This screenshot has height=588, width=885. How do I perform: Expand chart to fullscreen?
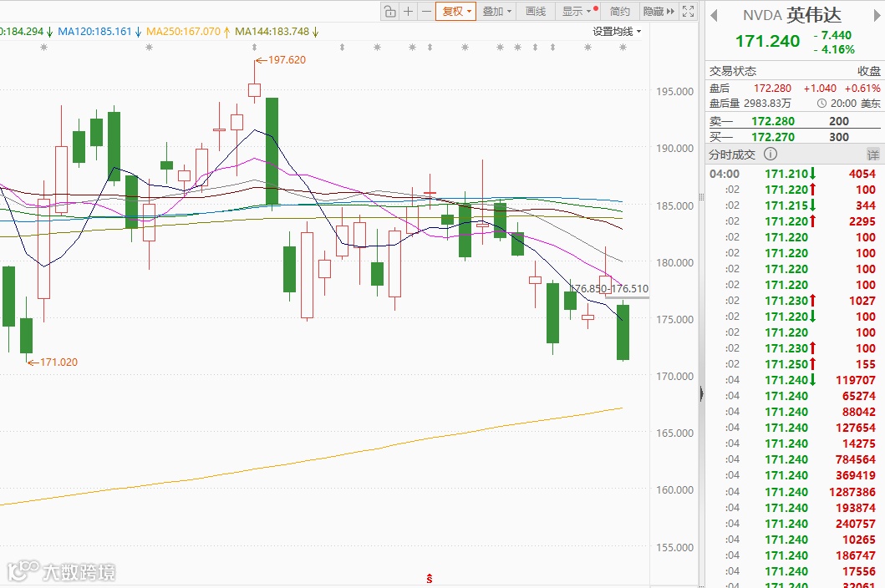[x=688, y=12]
